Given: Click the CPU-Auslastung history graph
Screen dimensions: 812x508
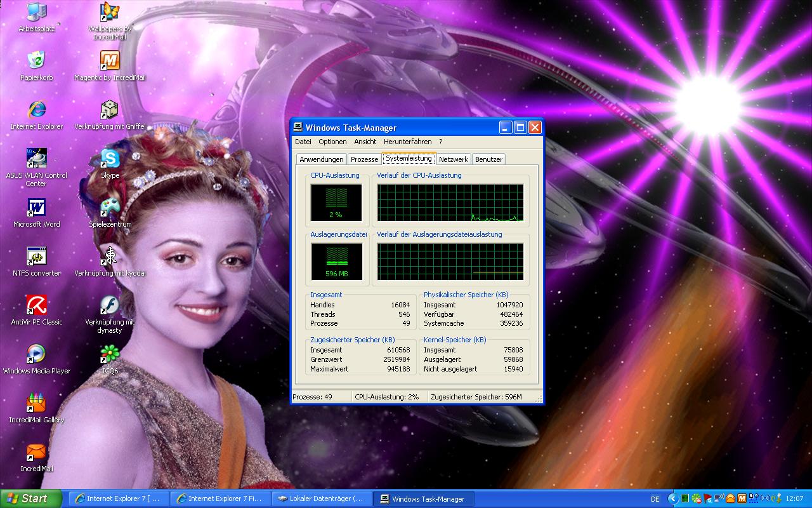Looking at the screenshot, I should [450, 203].
